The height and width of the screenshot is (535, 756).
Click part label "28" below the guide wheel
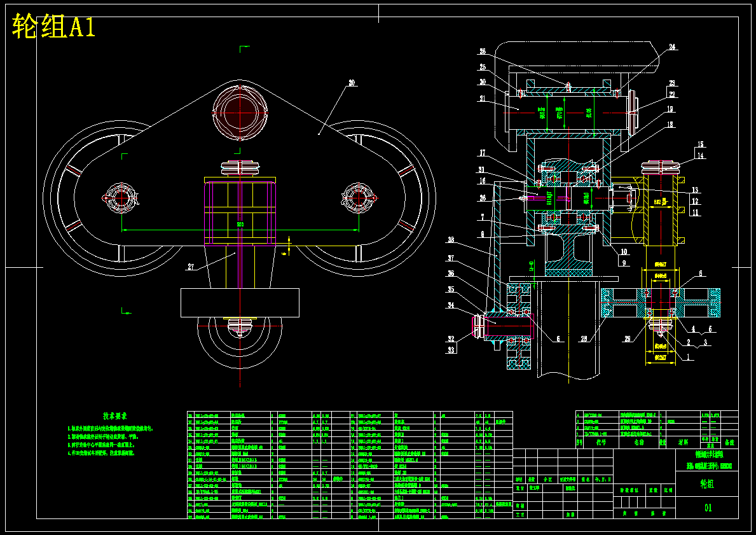[584, 339]
